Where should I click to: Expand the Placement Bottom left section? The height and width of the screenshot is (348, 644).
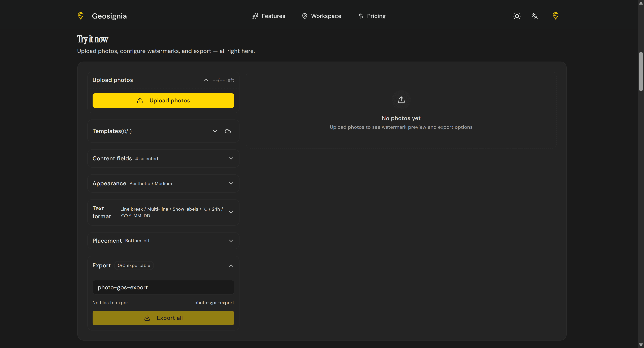click(231, 241)
